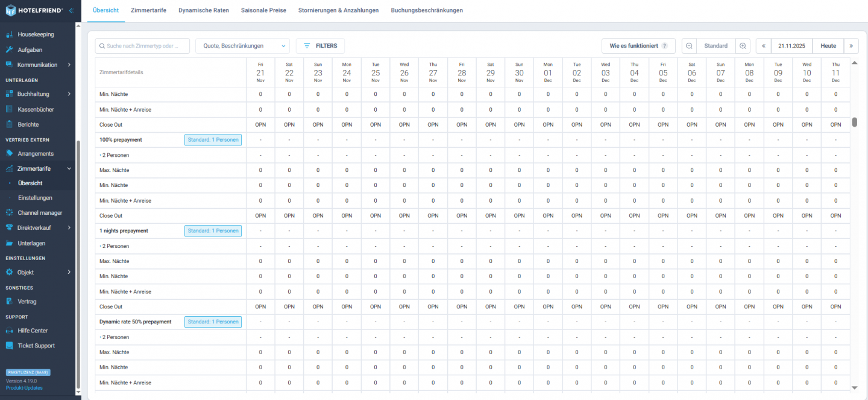Collapse sidebar with the double-chevron icon
Viewport: 868px width, 400px height.
(71, 10)
